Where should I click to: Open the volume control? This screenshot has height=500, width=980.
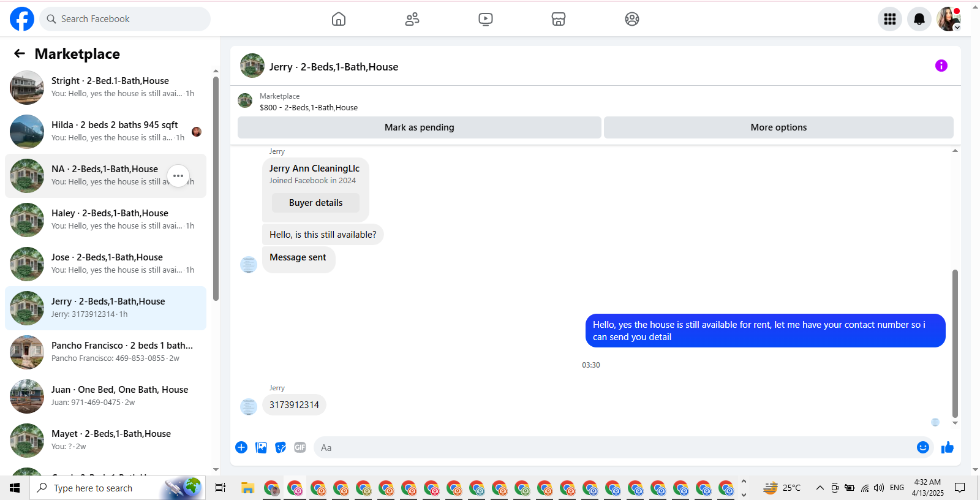[x=879, y=488]
